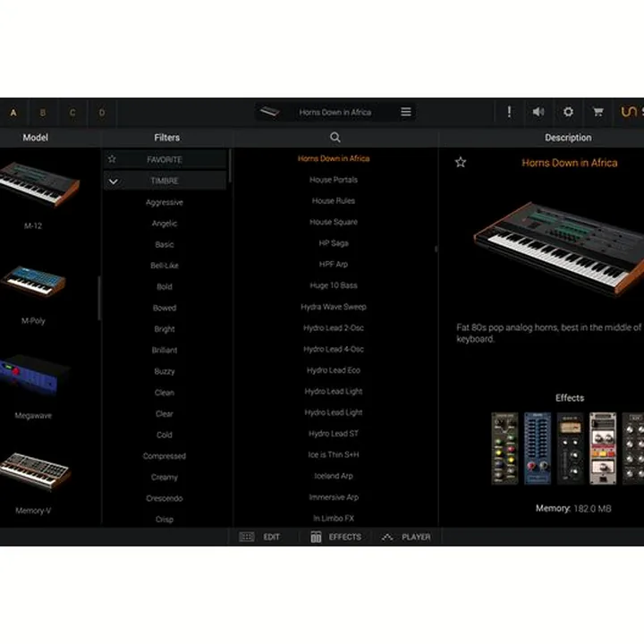Select the Ice is Thin S+H preset

click(x=334, y=454)
